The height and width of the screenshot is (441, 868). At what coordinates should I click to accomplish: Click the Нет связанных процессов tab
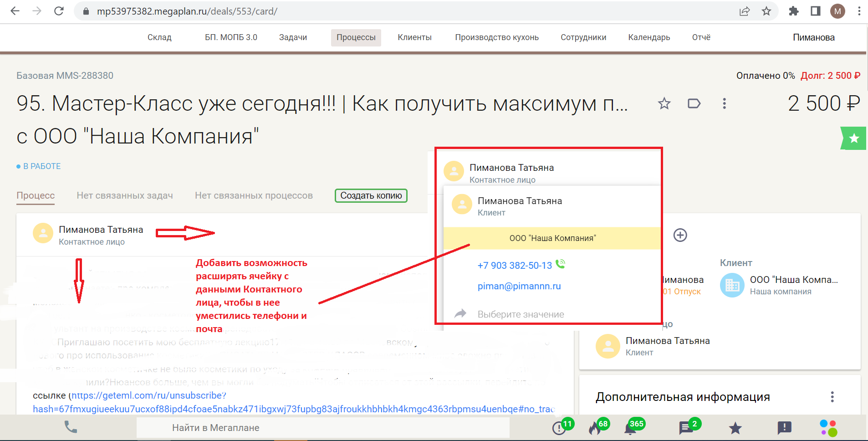(254, 195)
